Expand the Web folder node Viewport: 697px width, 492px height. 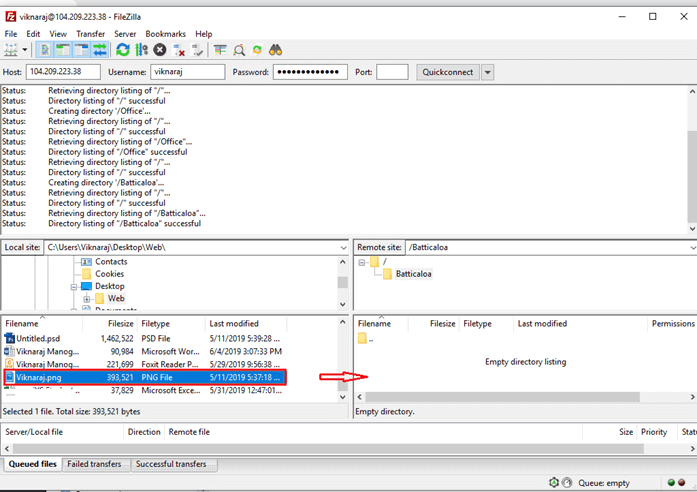87,299
